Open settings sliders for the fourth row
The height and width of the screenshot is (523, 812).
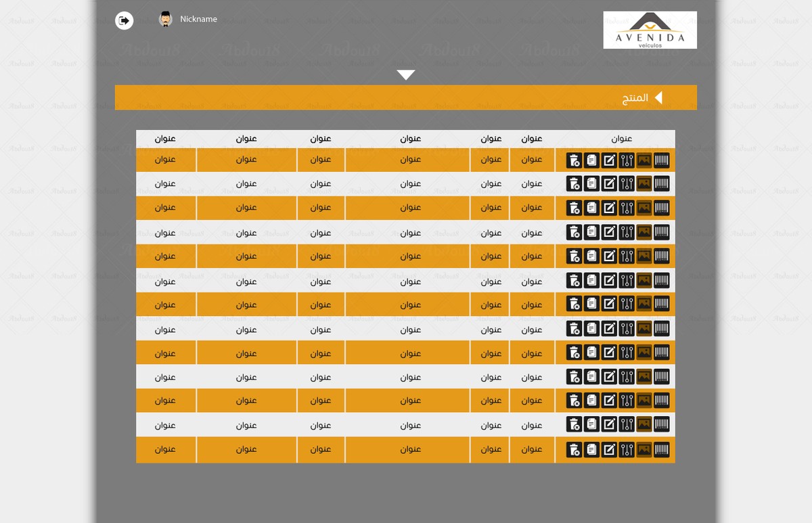pyautogui.click(x=627, y=233)
